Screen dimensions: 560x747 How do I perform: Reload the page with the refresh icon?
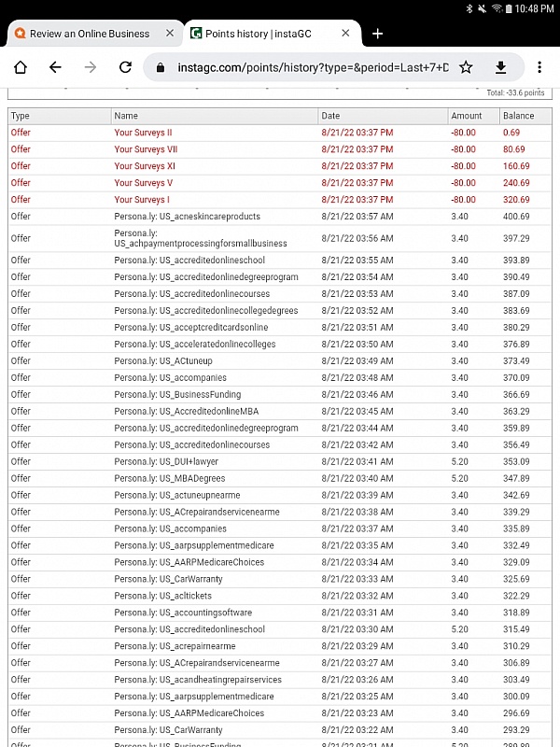125,67
